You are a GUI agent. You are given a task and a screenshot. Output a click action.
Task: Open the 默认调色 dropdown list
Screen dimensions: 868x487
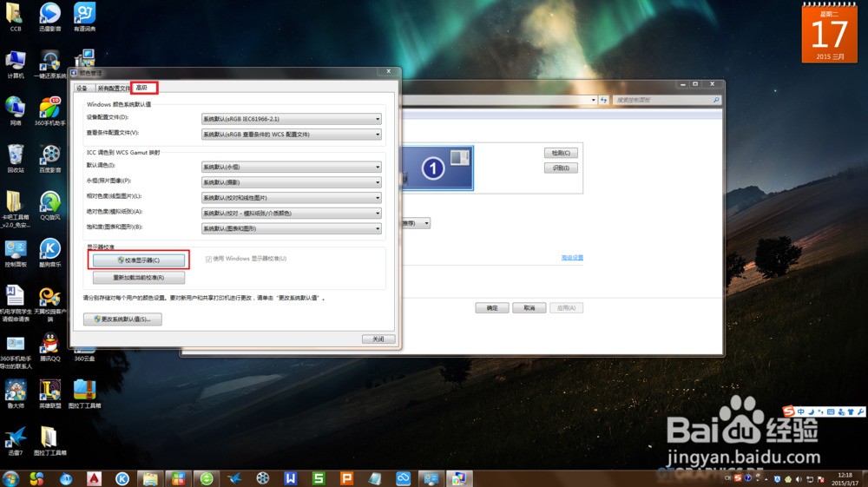click(291, 166)
